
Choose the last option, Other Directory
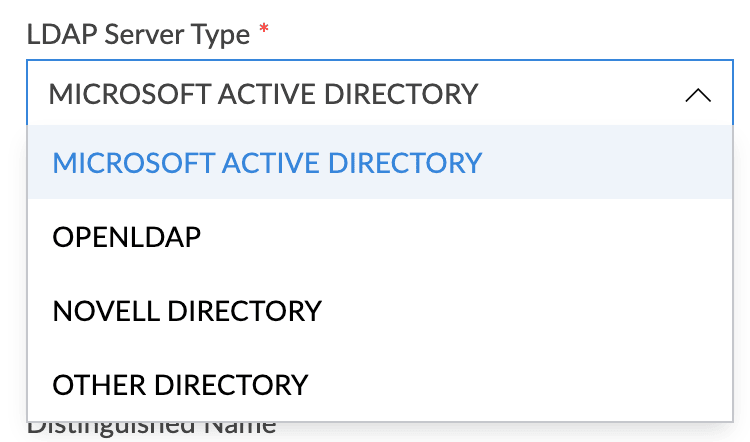pos(180,384)
